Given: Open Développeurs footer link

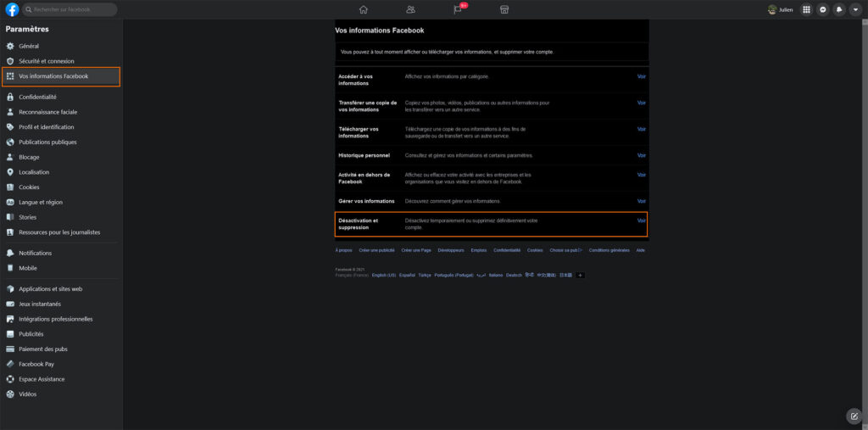Looking at the screenshot, I should coord(451,250).
